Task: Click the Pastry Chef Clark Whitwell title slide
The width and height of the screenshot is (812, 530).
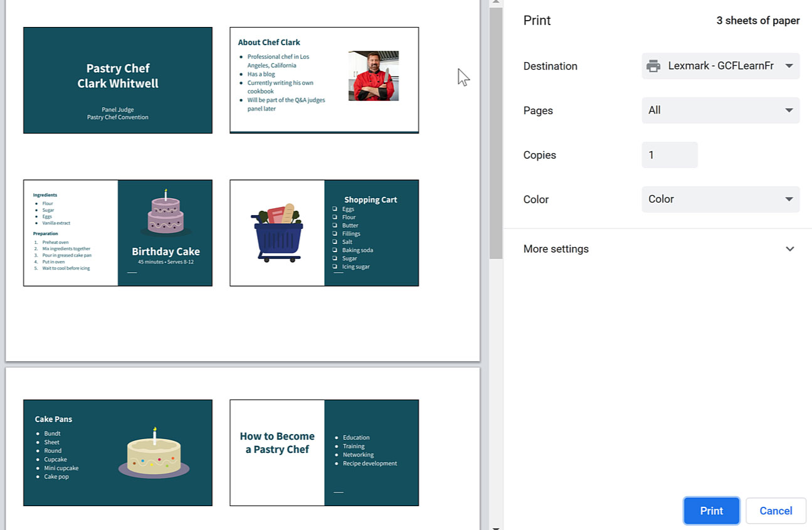Action: pyautogui.click(x=117, y=80)
